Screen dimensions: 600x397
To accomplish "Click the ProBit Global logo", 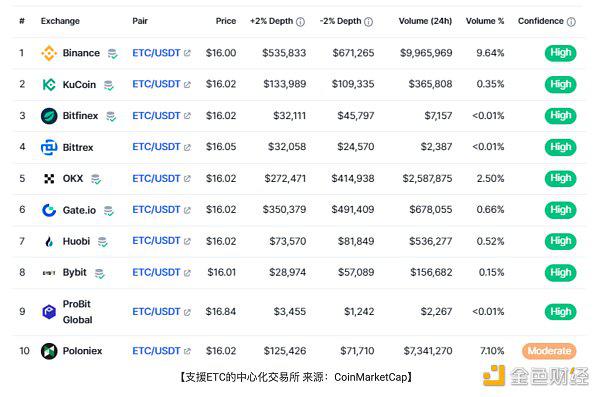I will click(49, 312).
